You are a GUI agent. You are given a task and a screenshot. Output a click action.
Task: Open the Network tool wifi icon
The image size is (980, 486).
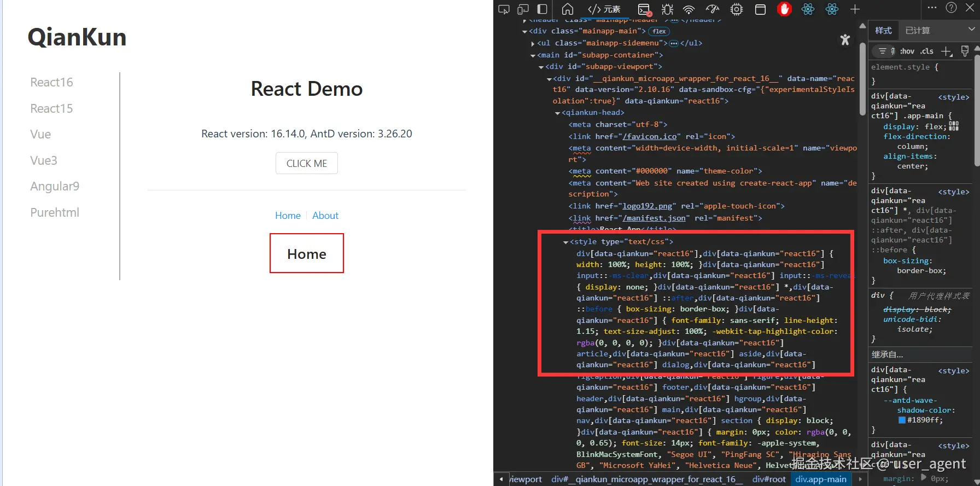click(689, 9)
